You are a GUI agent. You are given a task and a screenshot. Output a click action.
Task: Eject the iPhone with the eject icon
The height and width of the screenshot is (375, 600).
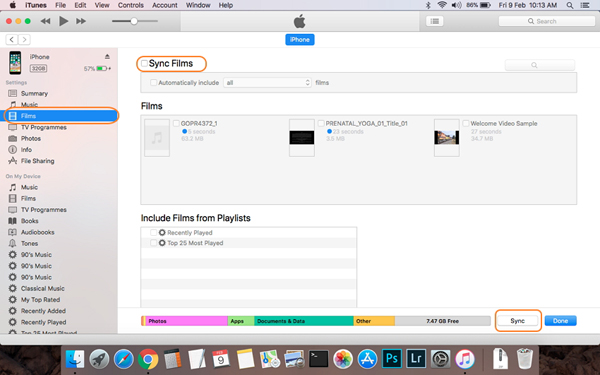coord(107,57)
